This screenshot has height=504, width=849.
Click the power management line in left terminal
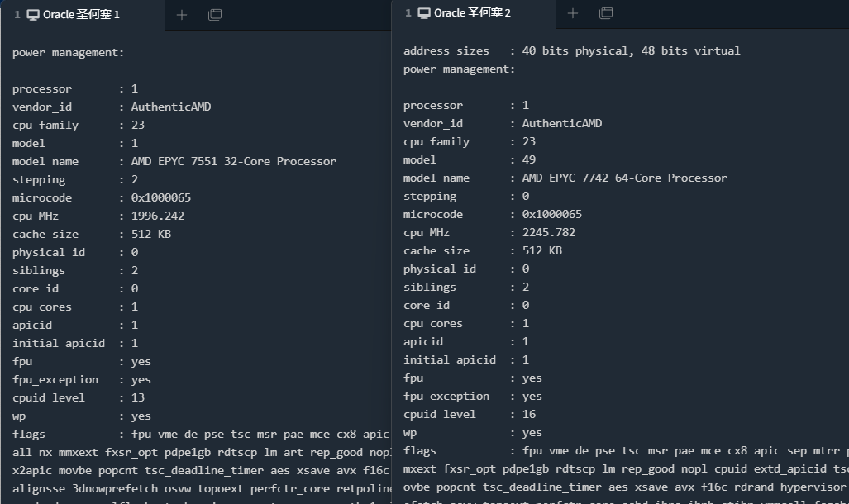pos(68,52)
